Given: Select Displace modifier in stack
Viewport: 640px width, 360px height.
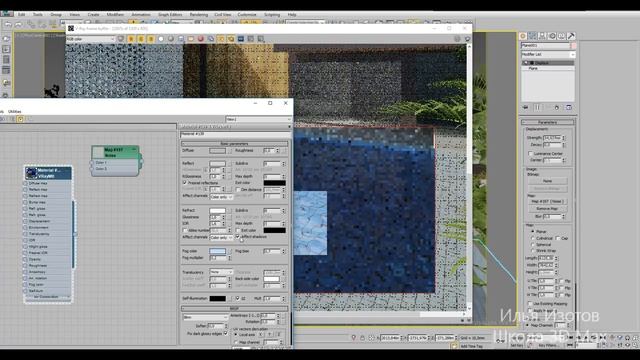Looking at the screenshot, I should point(548,63).
